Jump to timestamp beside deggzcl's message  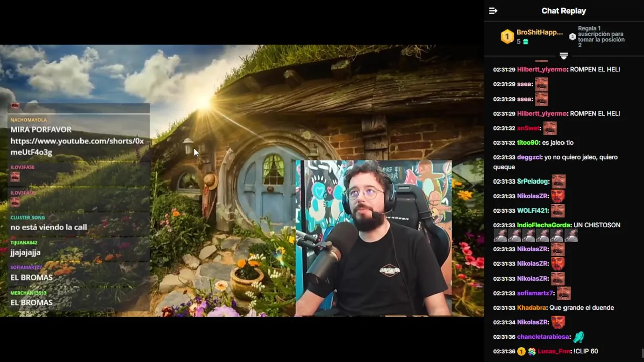504,157
